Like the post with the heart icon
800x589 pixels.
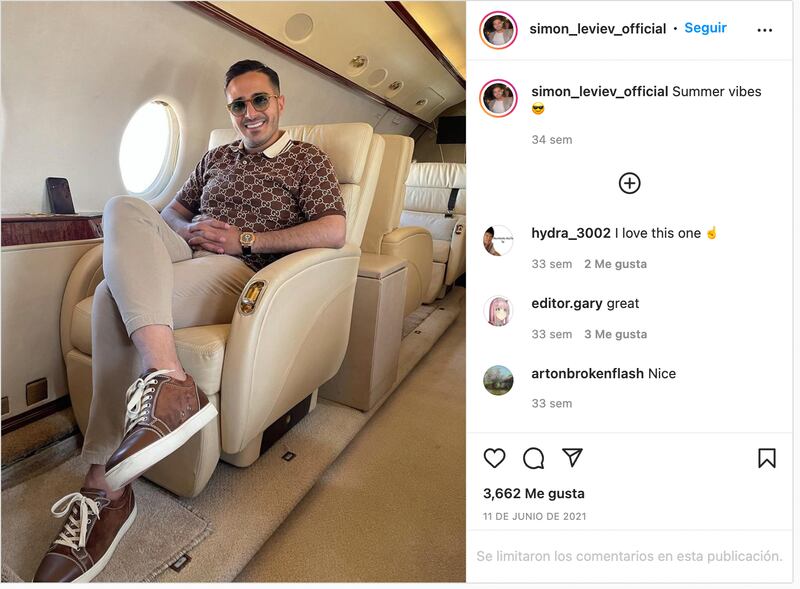494,458
